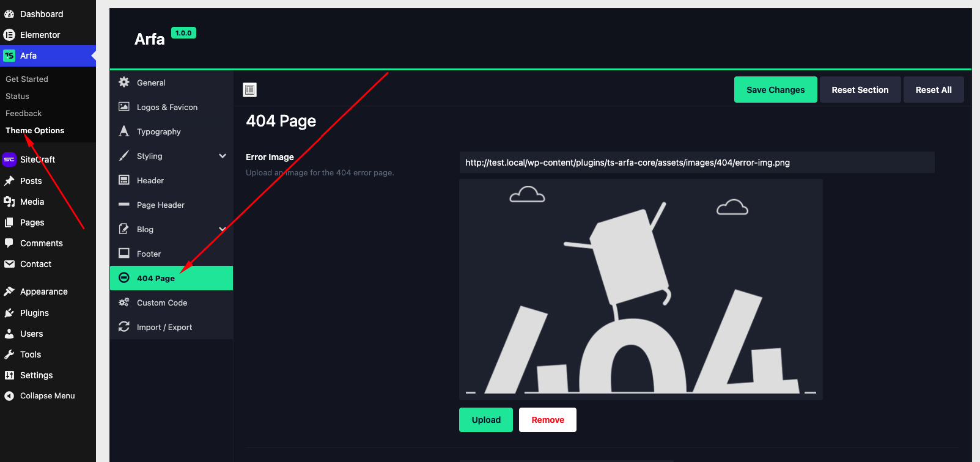The width and height of the screenshot is (980, 462).
Task: Click the Comments bubble icon
Action: (x=9, y=243)
